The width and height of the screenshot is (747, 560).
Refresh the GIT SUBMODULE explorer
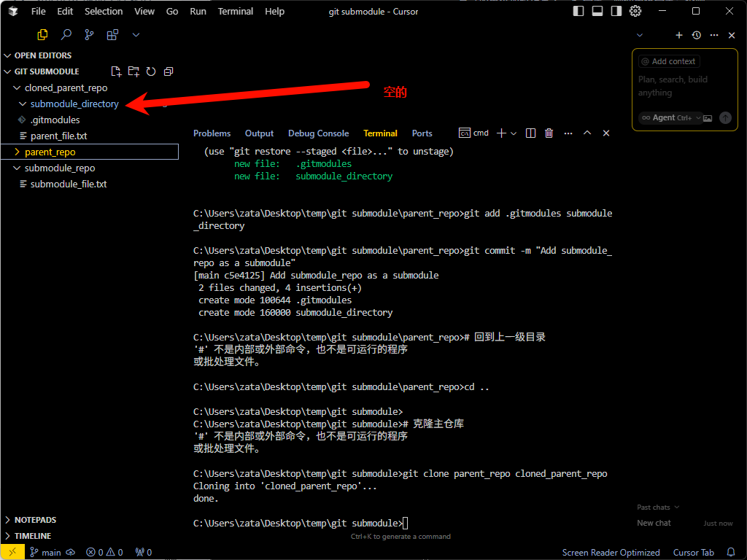click(x=151, y=71)
